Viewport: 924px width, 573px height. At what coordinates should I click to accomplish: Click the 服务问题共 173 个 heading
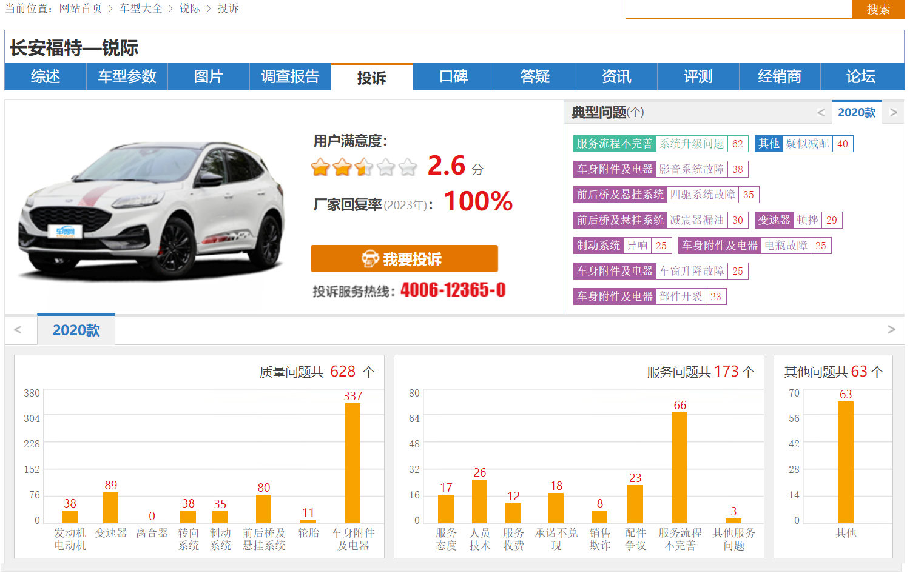point(701,372)
